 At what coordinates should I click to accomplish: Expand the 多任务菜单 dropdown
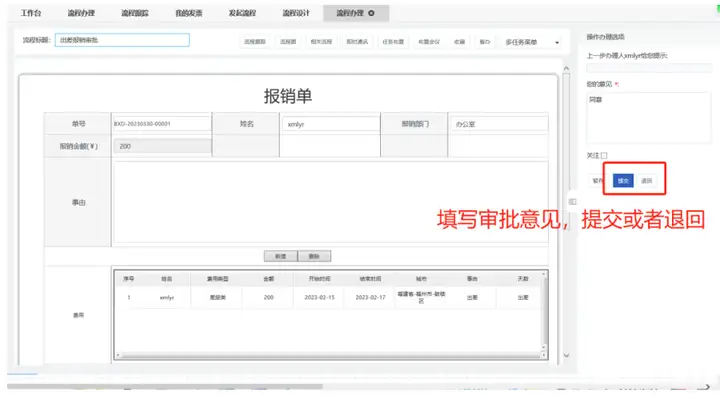coord(532,42)
